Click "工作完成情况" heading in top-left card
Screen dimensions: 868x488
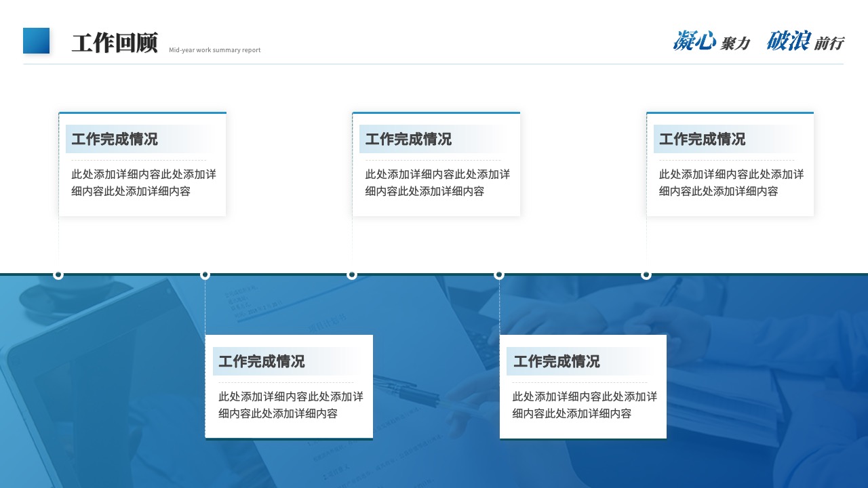(115, 139)
